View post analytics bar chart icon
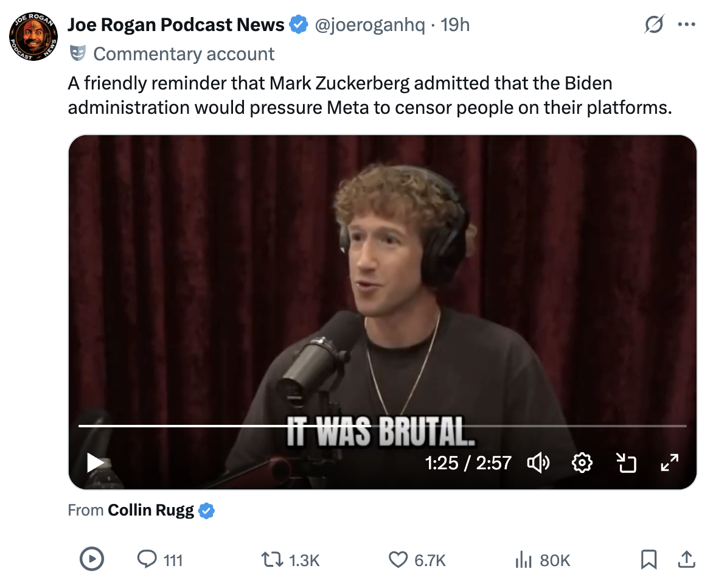The image size is (713, 588). click(524, 559)
